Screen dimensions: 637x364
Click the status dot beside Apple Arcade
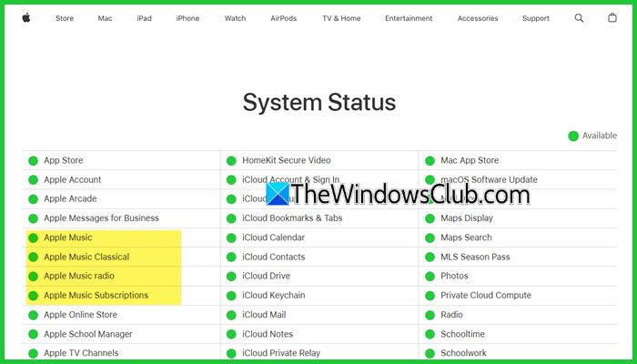tap(33, 199)
